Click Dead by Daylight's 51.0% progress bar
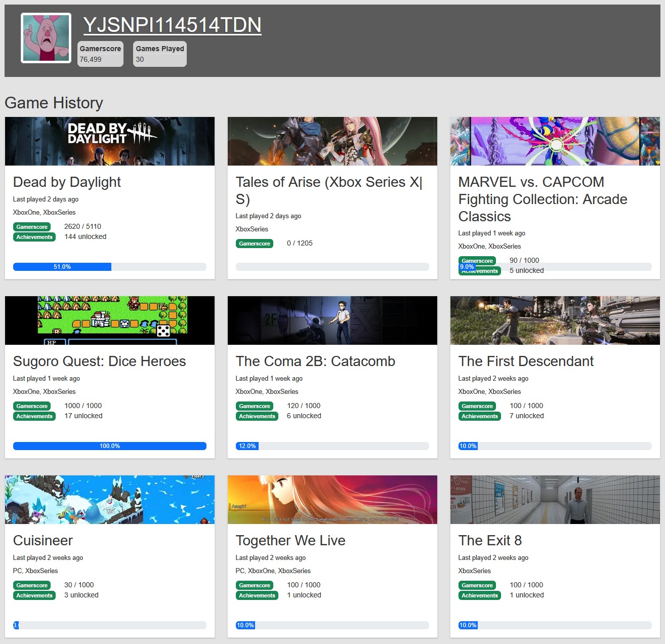Viewport: 665px width, 644px height. click(110, 267)
